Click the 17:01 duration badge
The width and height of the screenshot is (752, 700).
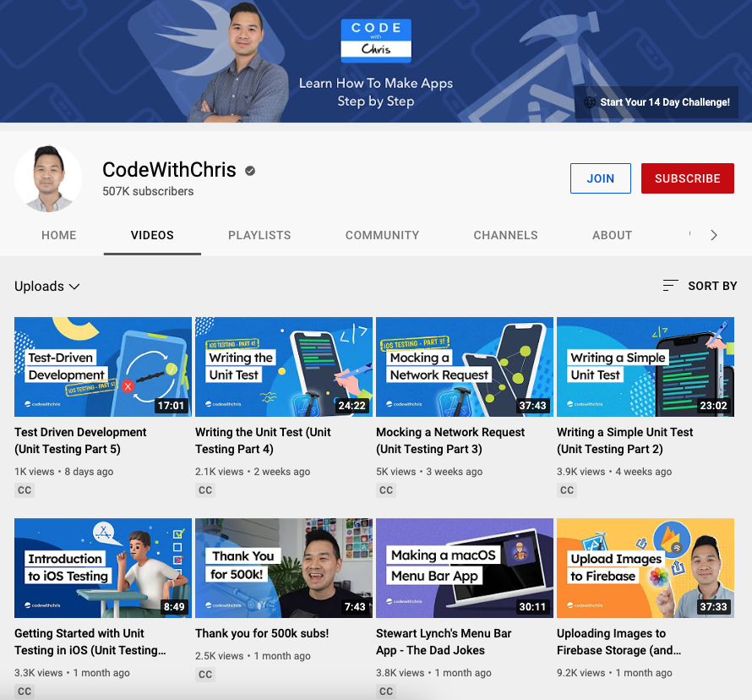(172, 406)
